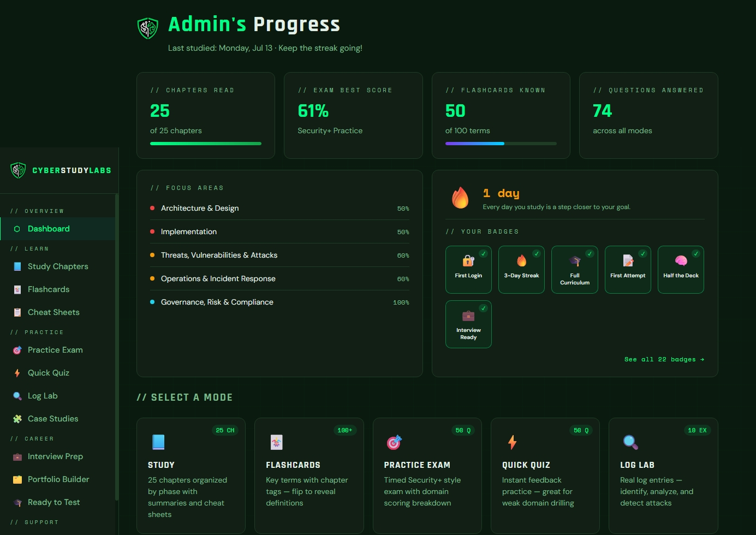The width and height of the screenshot is (756, 535).
Task: Click the Portfolio Builder folder icon
Action: [x=17, y=479]
